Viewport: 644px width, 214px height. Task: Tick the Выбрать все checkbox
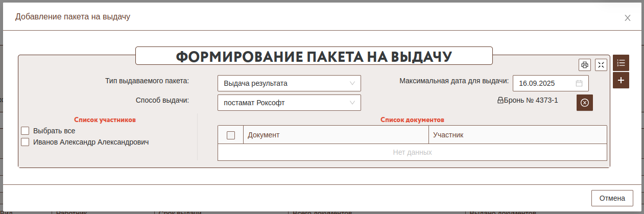point(25,131)
